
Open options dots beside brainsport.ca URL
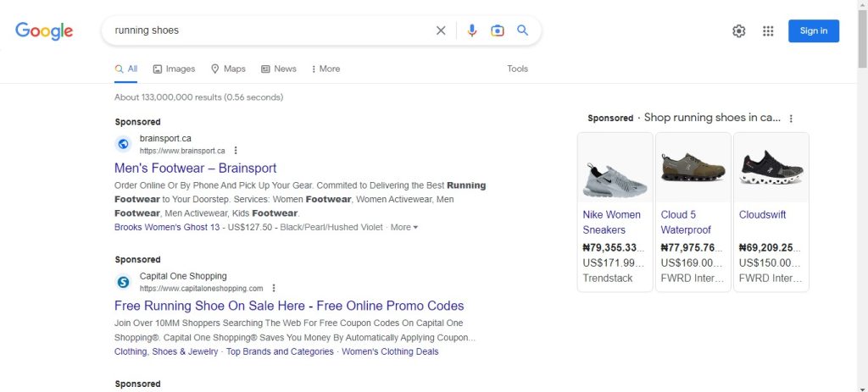(236, 151)
